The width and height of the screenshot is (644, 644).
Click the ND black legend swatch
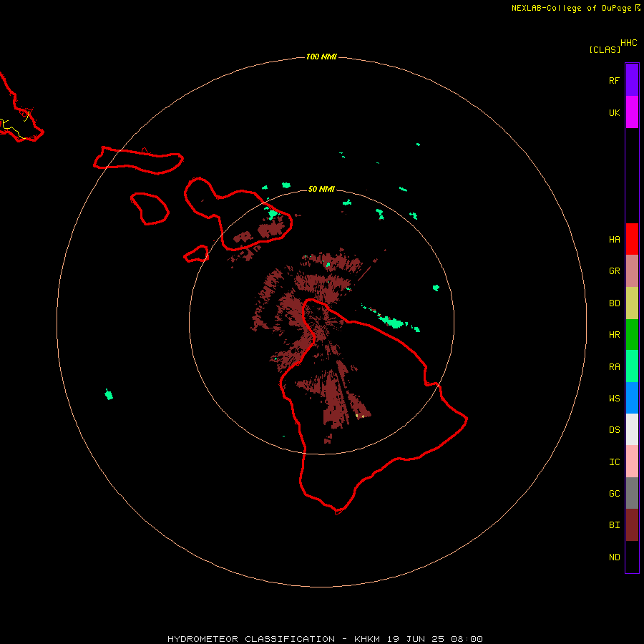[632, 557]
